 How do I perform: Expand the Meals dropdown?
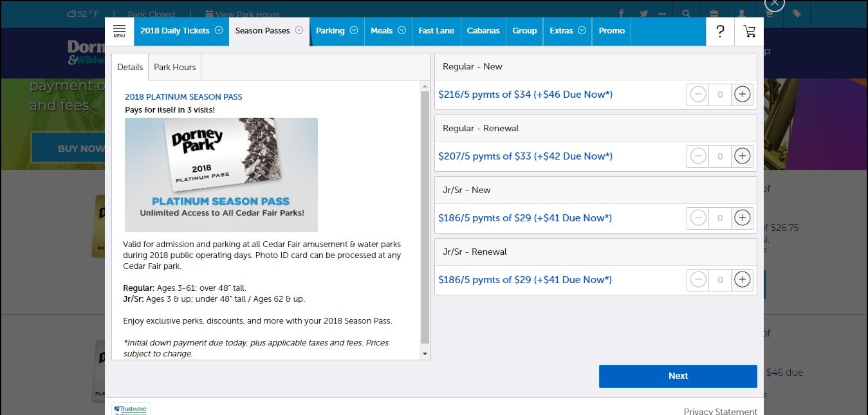coord(402,30)
